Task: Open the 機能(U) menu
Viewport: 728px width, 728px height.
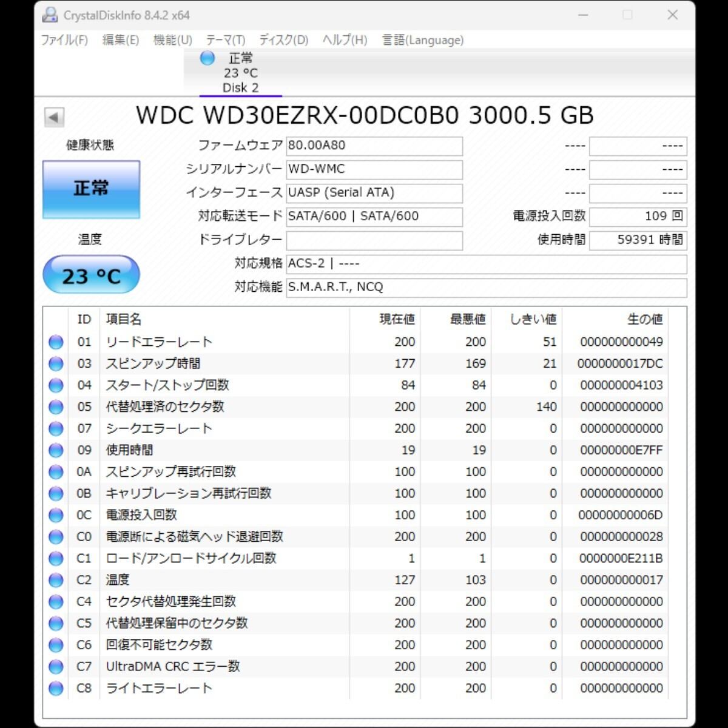Action: click(x=173, y=40)
